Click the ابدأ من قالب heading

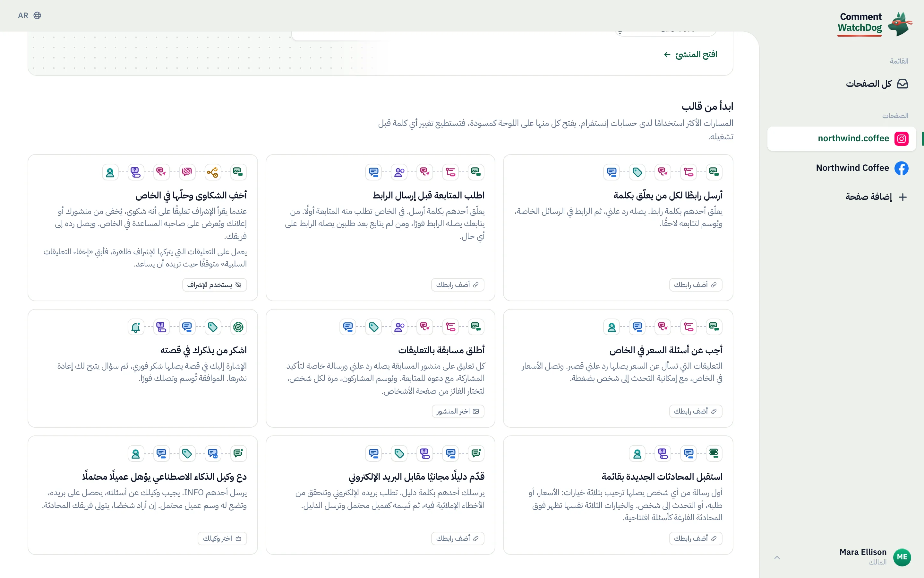click(x=707, y=107)
